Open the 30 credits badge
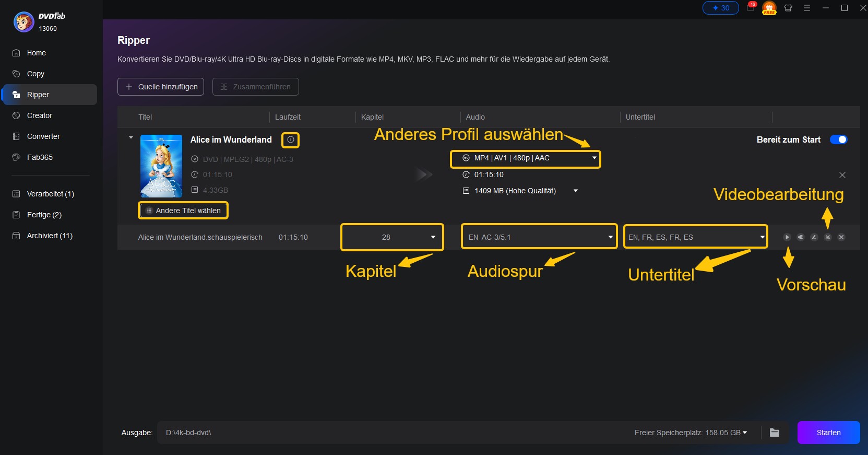Viewport: 868px width, 455px height. 721,8
